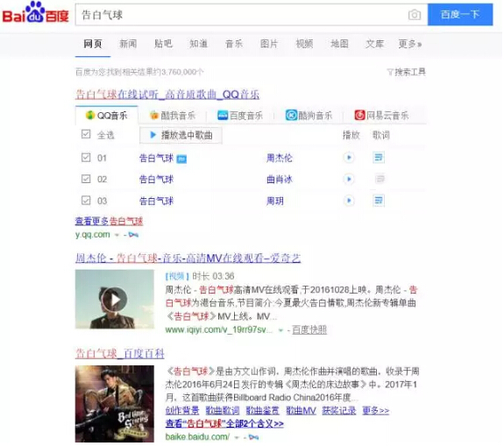Uncheck the song 03 checkbox
The image size is (504, 446).
pos(86,201)
